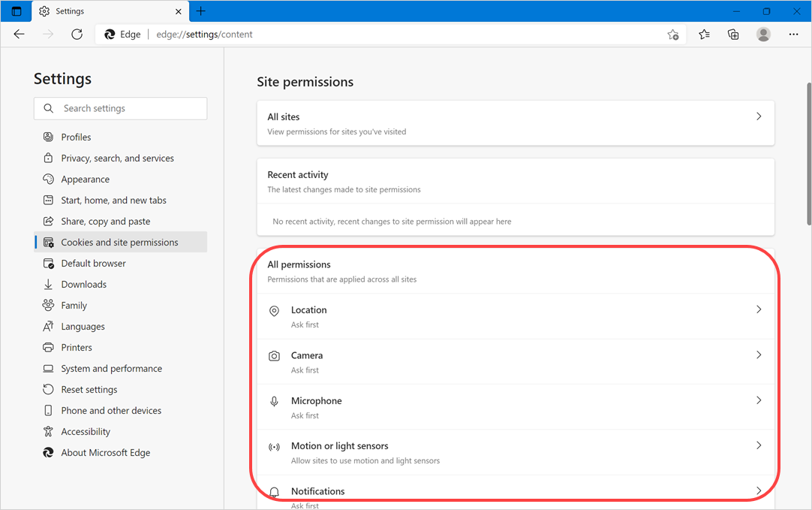This screenshot has height=510, width=812.
Task: Go back using the back arrow
Action: click(x=20, y=35)
